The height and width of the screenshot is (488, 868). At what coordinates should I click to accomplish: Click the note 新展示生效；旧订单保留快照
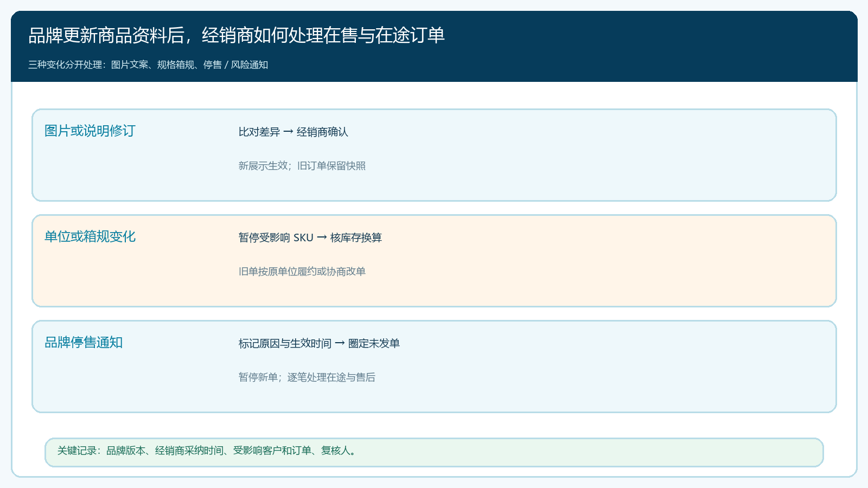pyautogui.click(x=302, y=165)
